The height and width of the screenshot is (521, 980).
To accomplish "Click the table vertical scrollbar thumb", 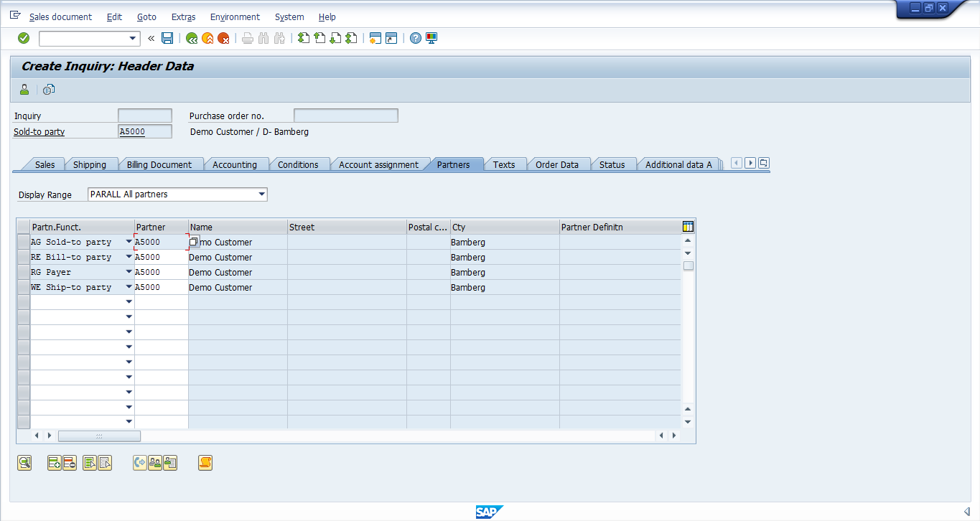I will [x=688, y=266].
